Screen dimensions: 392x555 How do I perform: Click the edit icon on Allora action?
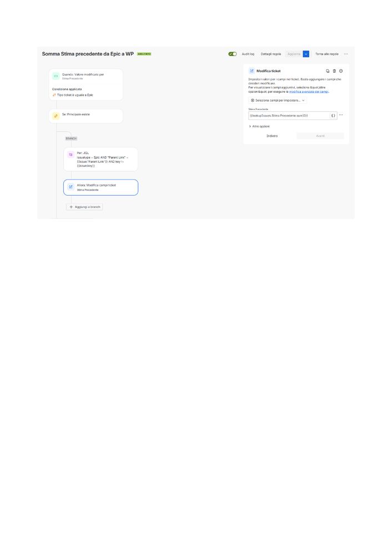pyautogui.click(x=71, y=187)
